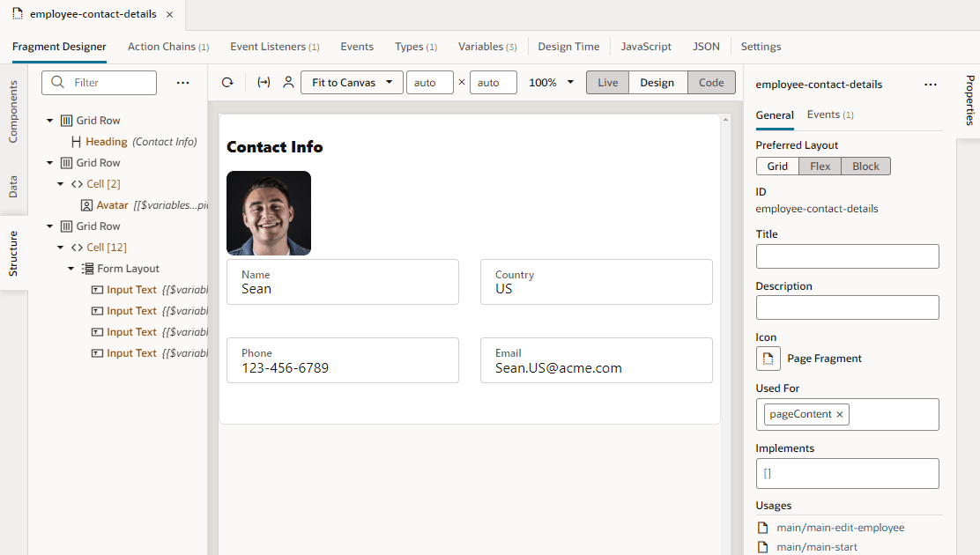The height and width of the screenshot is (555, 980).
Task: Select Flex preferred layout
Action: coord(820,166)
